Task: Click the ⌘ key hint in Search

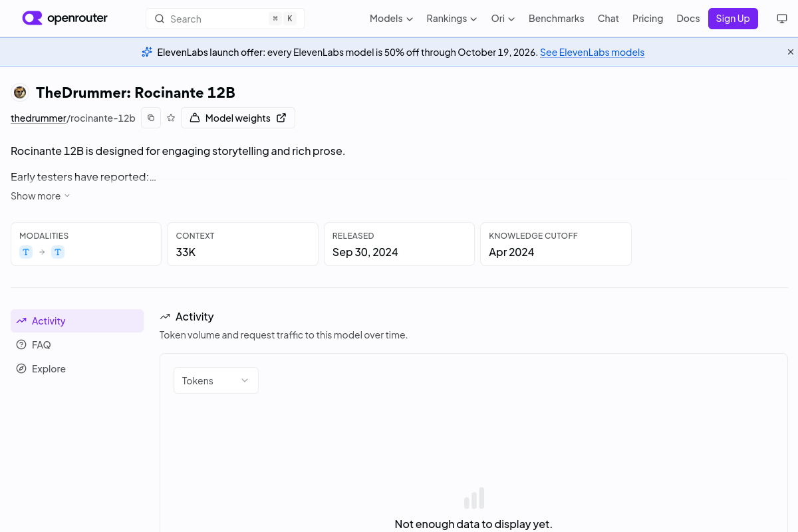Action: pos(275,19)
